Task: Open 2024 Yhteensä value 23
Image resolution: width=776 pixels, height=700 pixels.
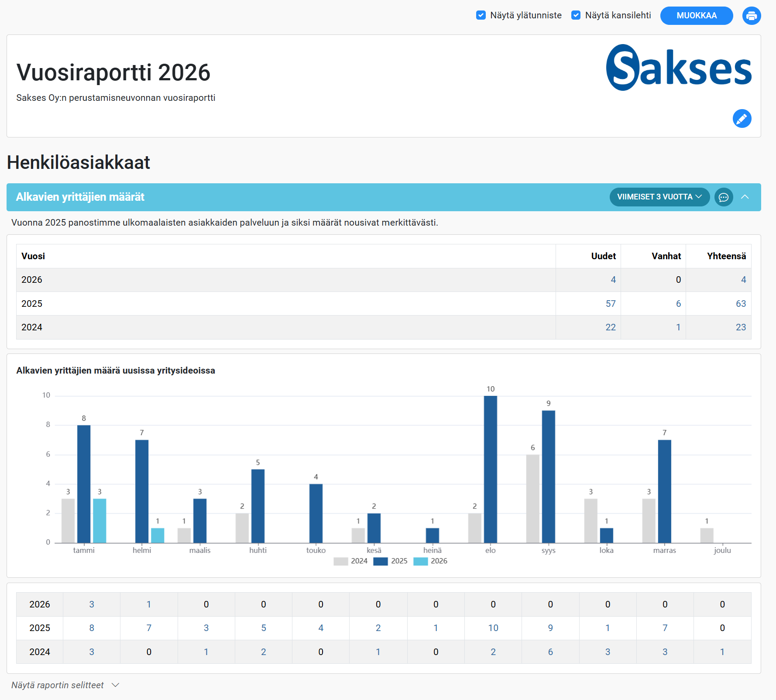Action: coord(741,327)
